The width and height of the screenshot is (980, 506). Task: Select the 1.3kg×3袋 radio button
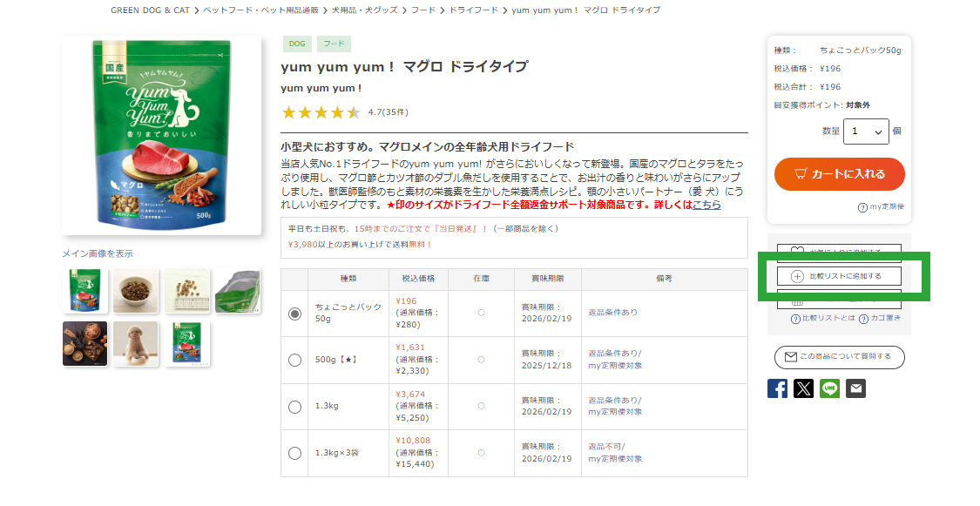click(295, 453)
